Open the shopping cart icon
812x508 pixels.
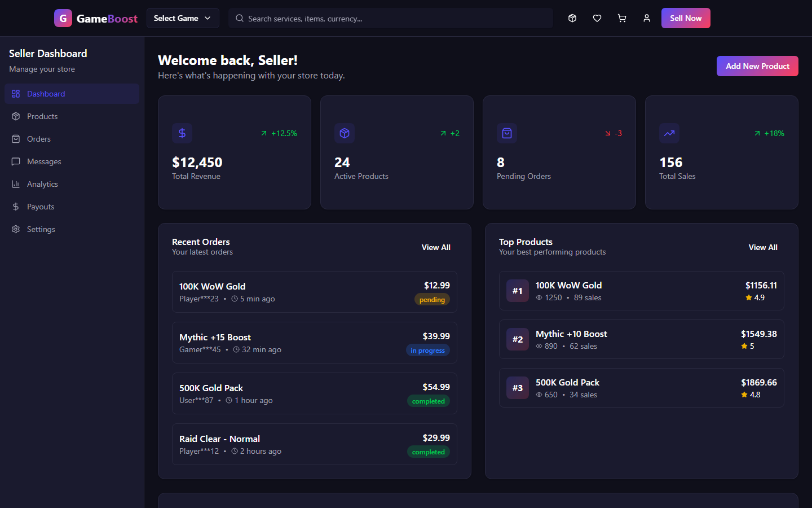point(622,18)
